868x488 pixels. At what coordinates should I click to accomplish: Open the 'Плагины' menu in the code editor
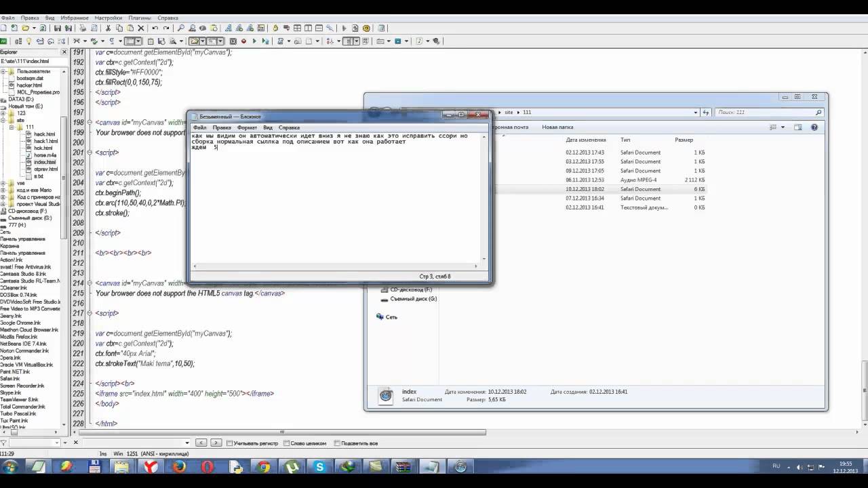140,18
